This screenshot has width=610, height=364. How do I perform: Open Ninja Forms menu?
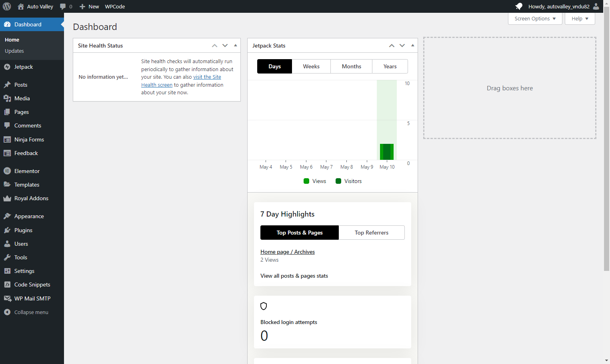32,139
